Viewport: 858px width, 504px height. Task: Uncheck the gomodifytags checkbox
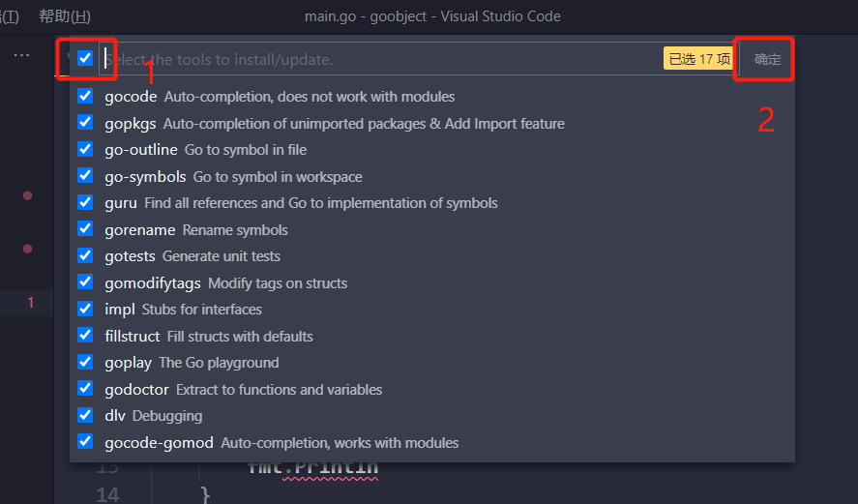pos(85,282)
